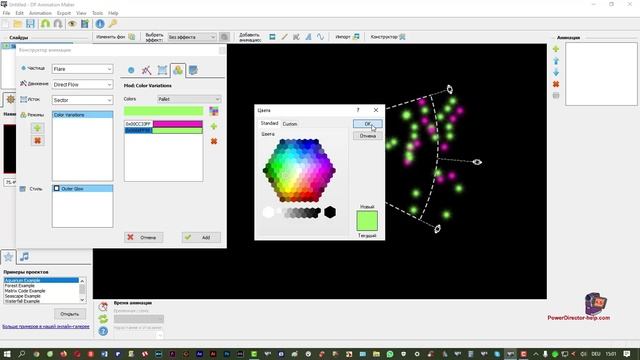Image resolution: width=640 pixels, height=360 pixels.
Task: Click the blue info icon in toolbar
Action: 100,24
